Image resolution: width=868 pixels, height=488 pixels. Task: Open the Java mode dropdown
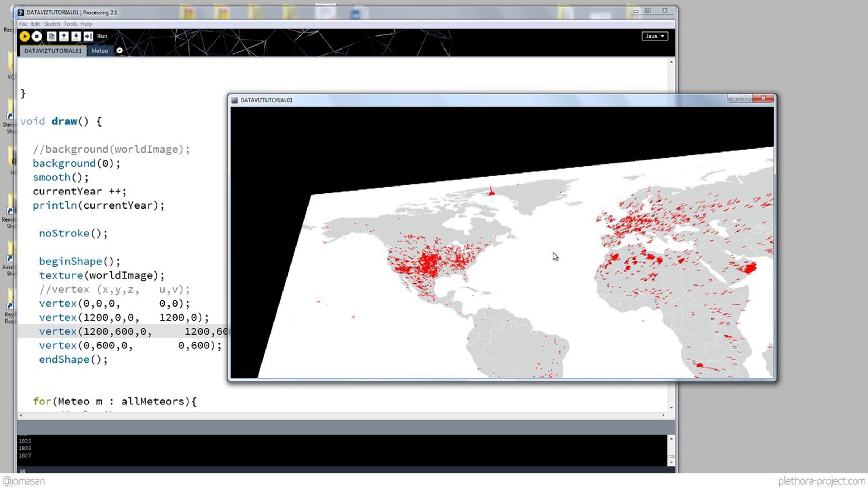pyautogui.click(x=655, y=36)
